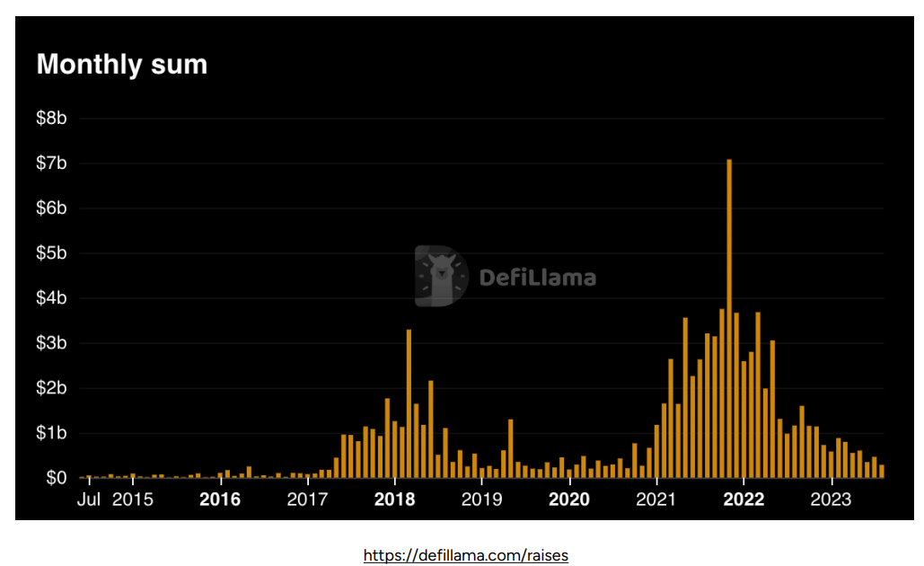Open the defillama.com/raises link
Viewport: 924px width, 566px height.
point(465,555)
